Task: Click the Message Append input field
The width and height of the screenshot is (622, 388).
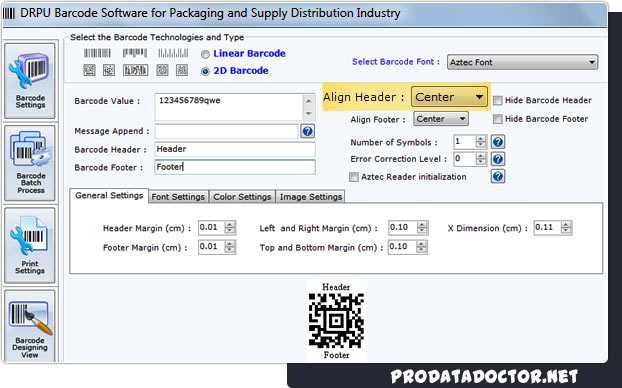Action: (226, 131)
